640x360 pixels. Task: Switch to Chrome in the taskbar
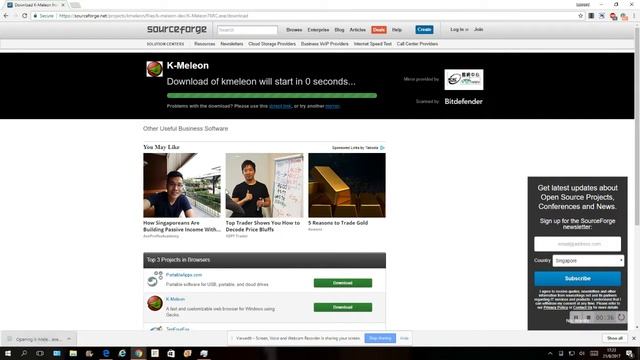tap(138, 353)
